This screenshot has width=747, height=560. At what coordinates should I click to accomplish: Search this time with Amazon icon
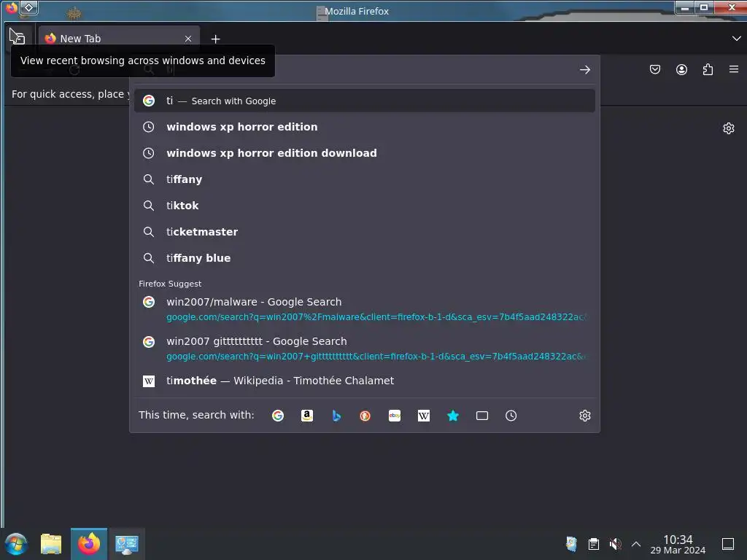click(307, 416)
